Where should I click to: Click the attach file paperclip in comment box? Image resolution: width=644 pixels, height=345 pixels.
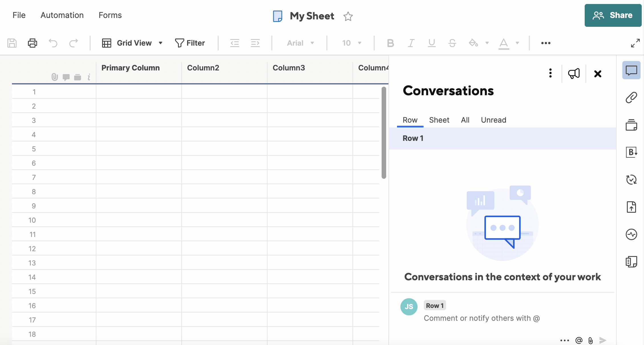click(x=590, y=340)
